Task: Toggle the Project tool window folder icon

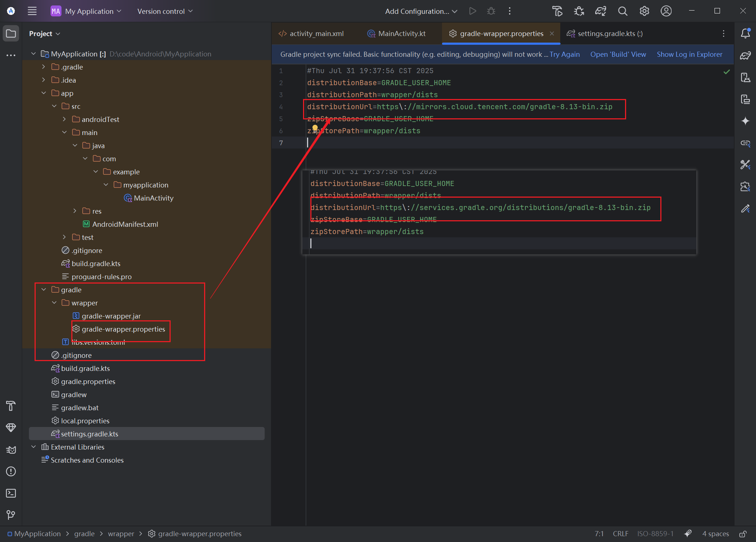Action: [x=11, y=33]
